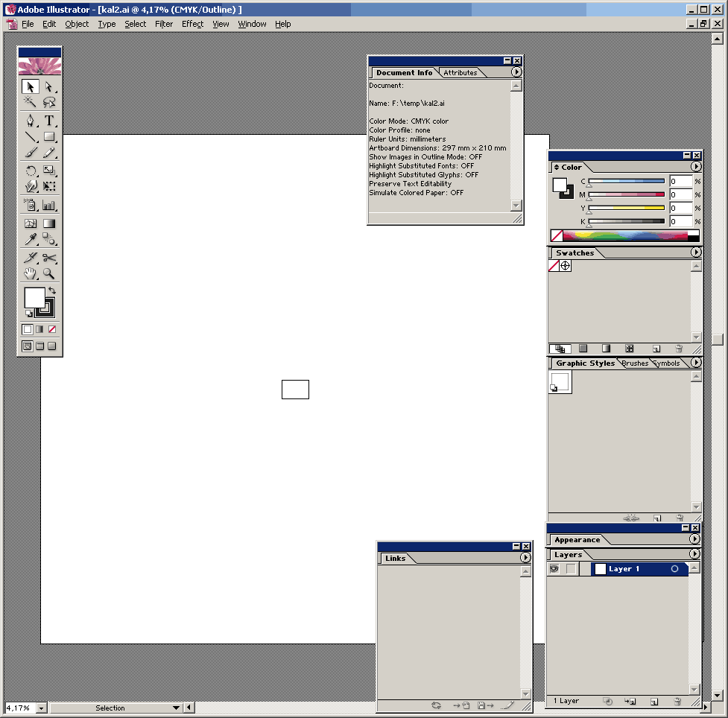Screen dimensions: 728x718
Task: Open Document Info panel flyout menu
Action: tap(516, 72)
